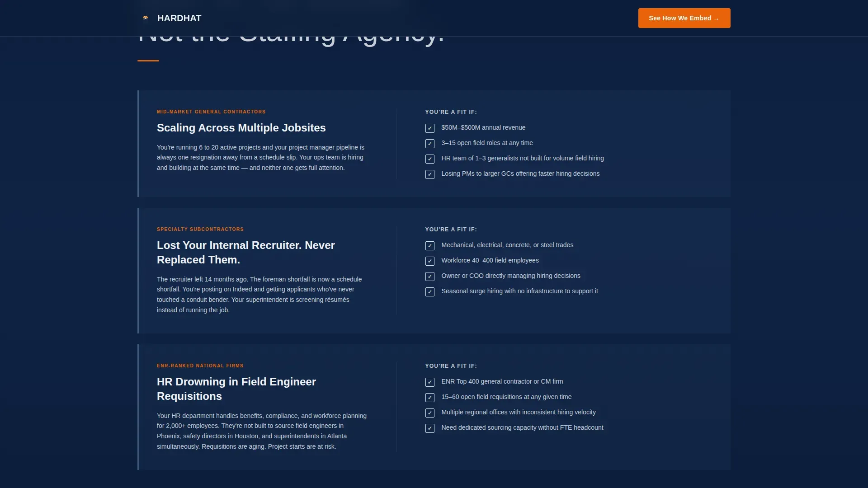Click the check icon beside Mechanical, electrical, concrete trades

[x=430, y=246]
